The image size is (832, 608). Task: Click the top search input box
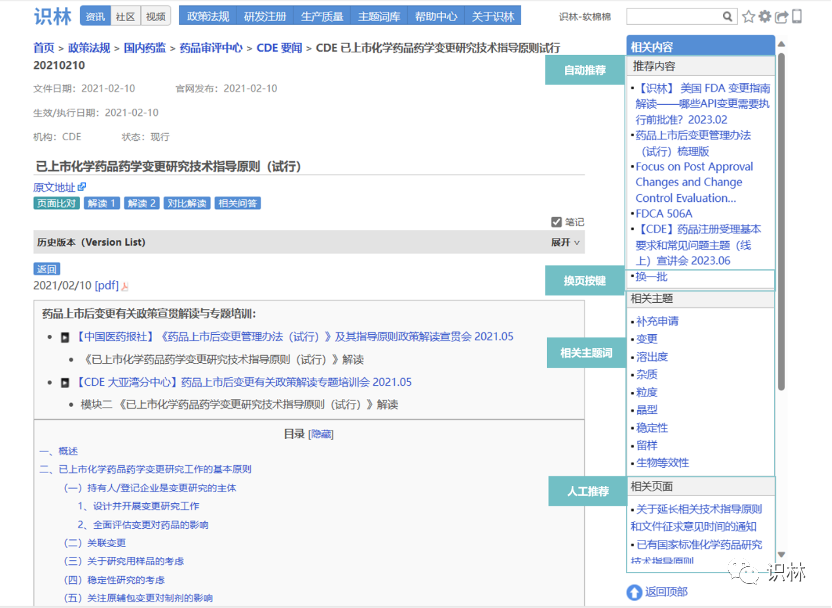[x=674, y=16]
